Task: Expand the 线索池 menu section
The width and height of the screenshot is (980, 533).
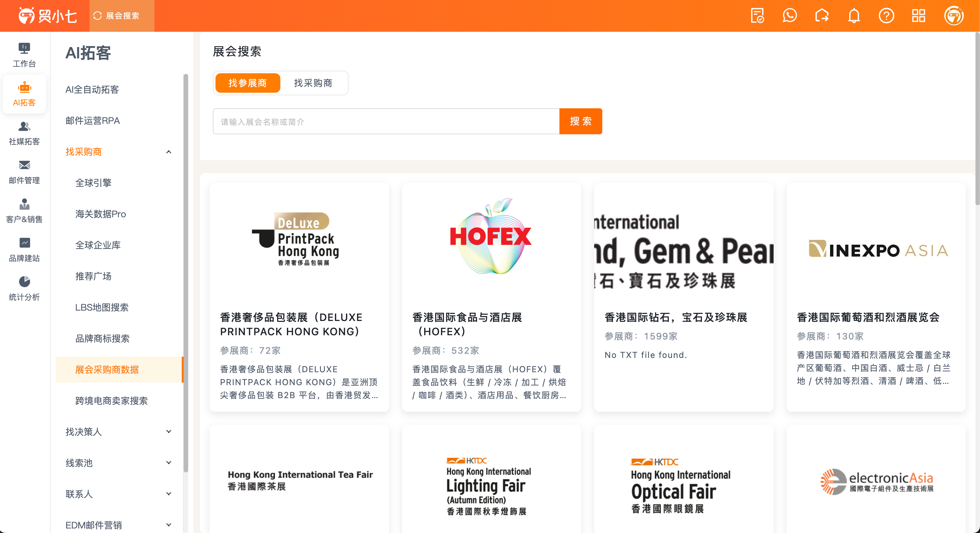Action: coord(168,463)
